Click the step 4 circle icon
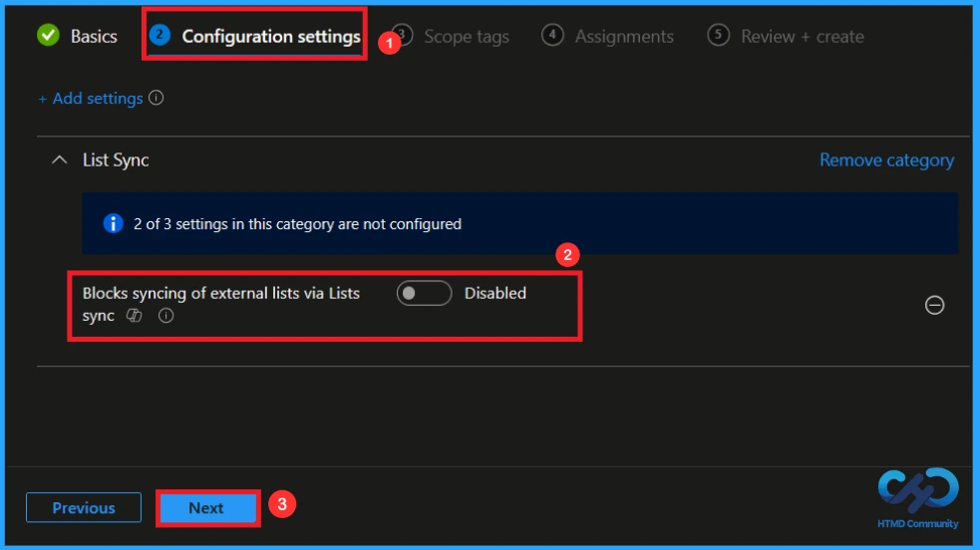The height and width of the screenshot is (550, 980). click(552, 35)
